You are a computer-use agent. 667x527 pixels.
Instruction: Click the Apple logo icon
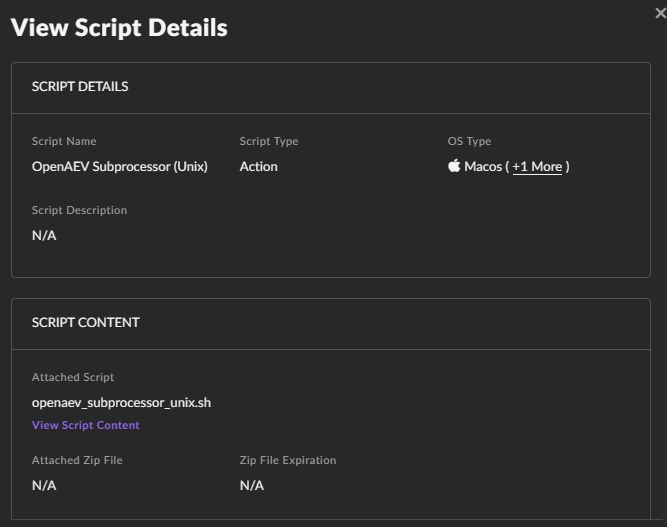point(454,166)
